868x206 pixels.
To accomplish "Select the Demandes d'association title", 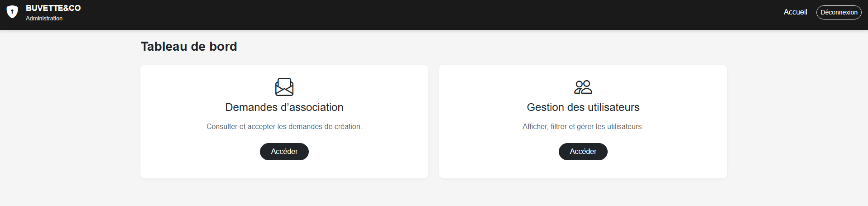I will point(284,107).
